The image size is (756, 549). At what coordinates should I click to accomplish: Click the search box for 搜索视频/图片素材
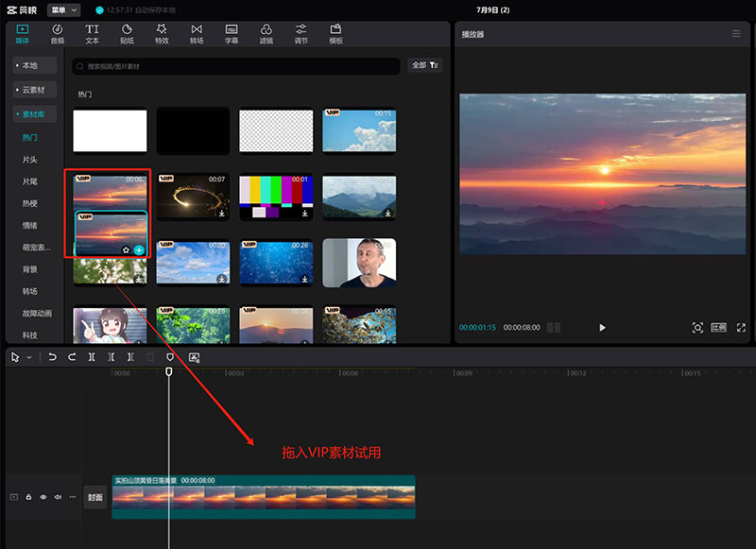point(236,66)
